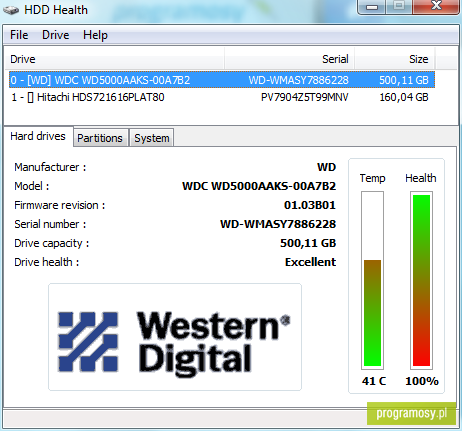This screenshot has width=462, height=431.
Task: Switch to the System tab
Action: coord(152,138)
